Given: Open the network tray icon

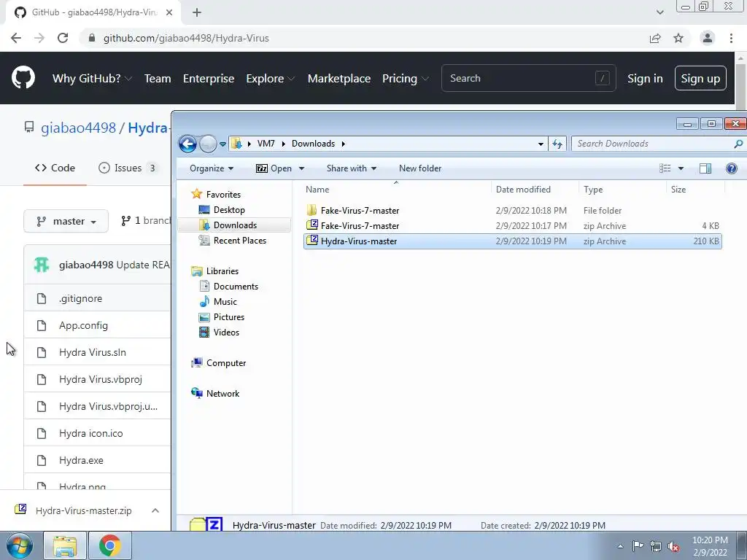Looking at the screenshot, I should pyautogui.click(x=656, y=546).
